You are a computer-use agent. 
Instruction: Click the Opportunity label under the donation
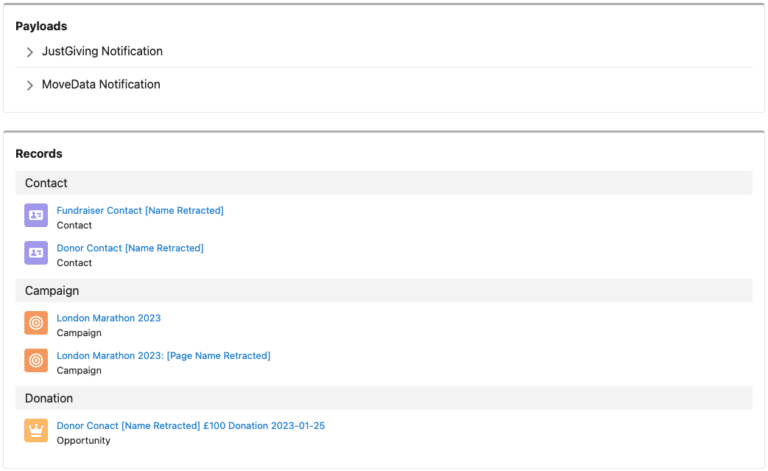tap(83, 440)
